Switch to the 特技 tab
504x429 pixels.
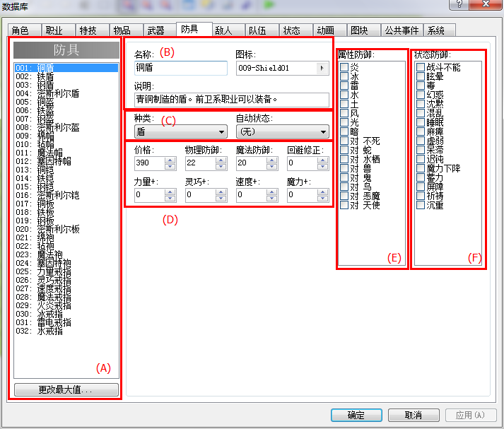[93, 30]
